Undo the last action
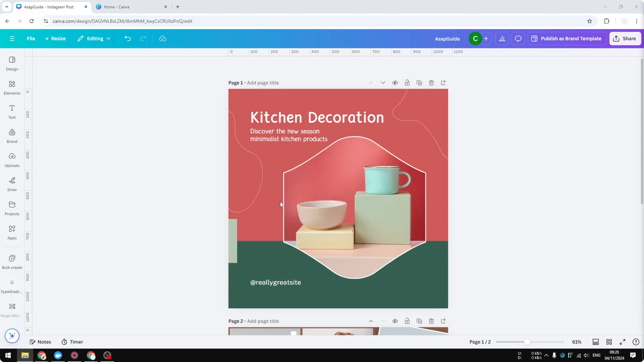This screenshot has height=362, width=644. [128, 38]
